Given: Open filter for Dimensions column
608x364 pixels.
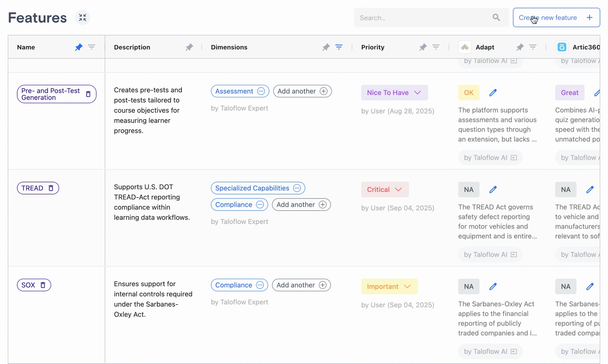Looking at the screenshot, I should [x=339, y=47].
